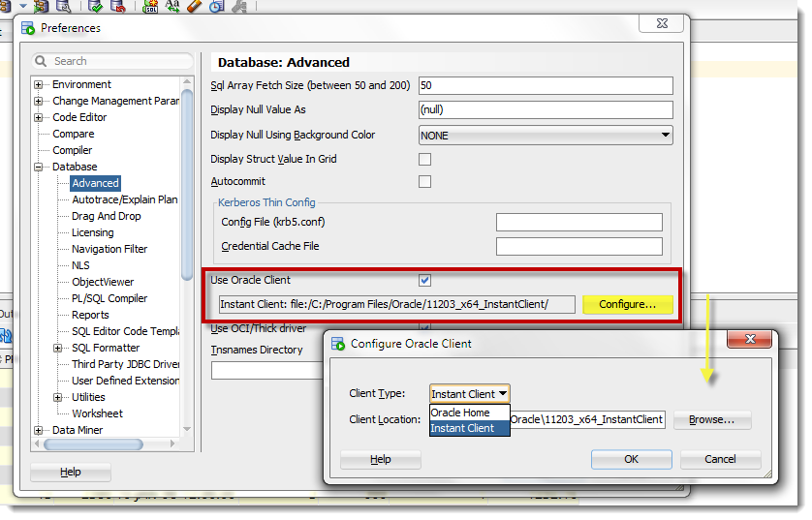Select Worksheet in preferences tree

pyautogui.click(x=97, y=413)
